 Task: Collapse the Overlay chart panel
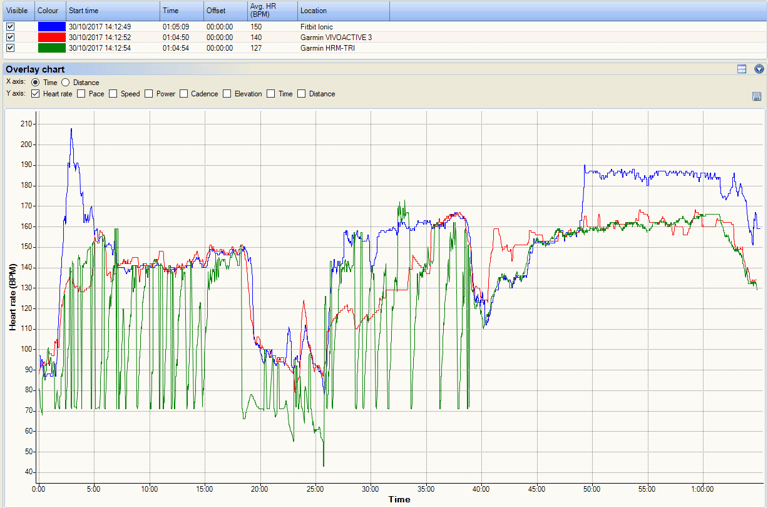pyautogui.click(x=759, y=69)
